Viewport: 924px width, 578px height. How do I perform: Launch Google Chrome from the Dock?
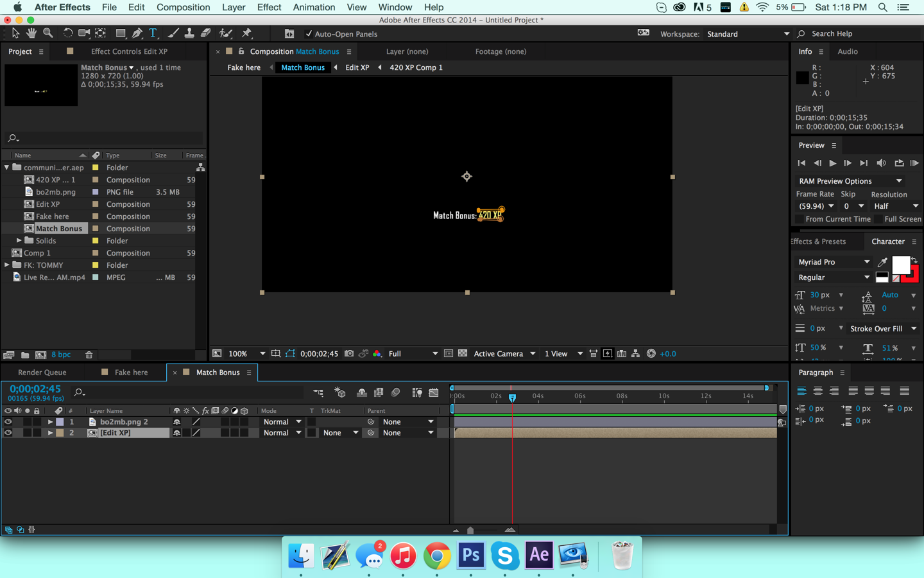click(437, 555)
